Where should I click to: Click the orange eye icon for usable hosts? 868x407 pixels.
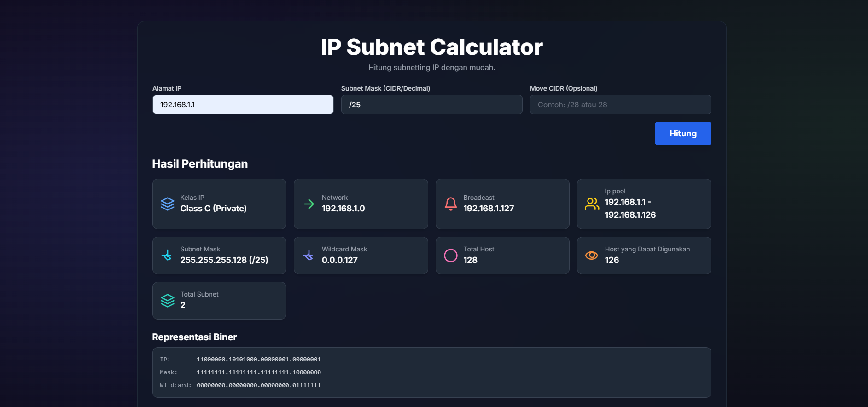point(592,255)
